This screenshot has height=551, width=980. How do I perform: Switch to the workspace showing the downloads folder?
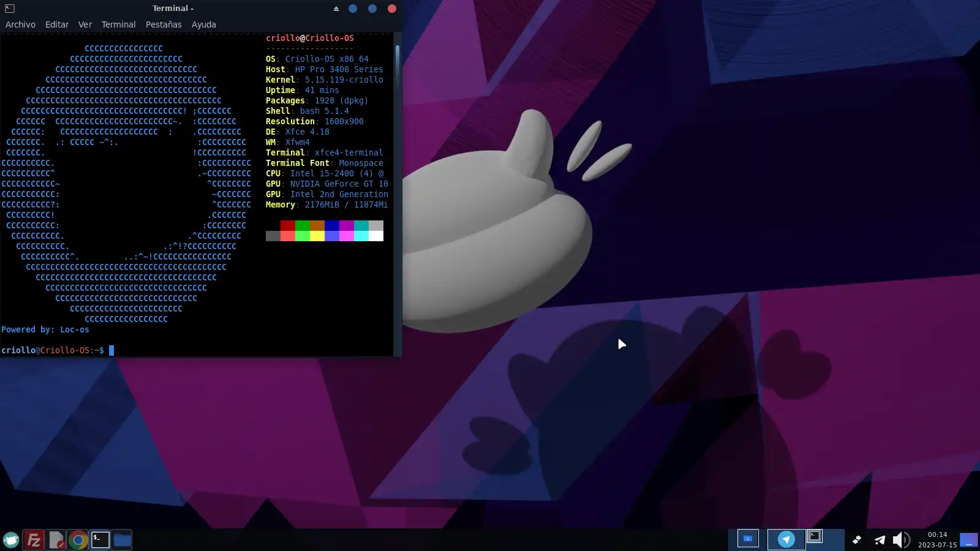(748, 539)
